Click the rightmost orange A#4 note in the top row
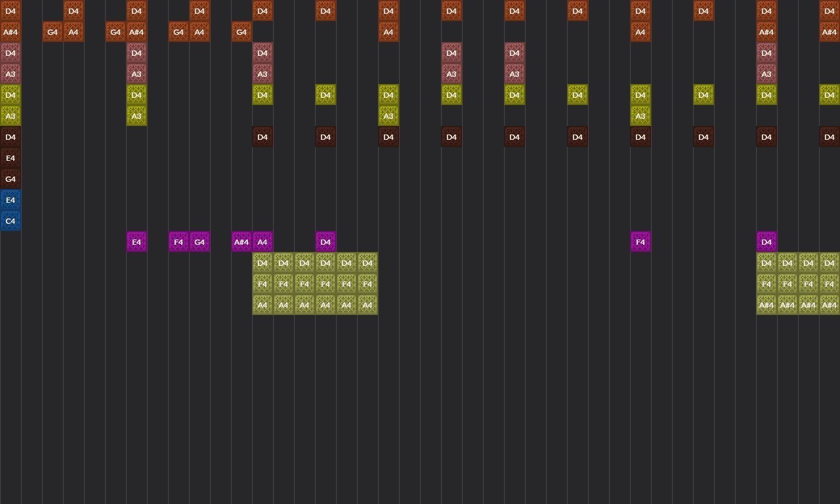Viewport: 840px width, 504px height. coord(829,31)
